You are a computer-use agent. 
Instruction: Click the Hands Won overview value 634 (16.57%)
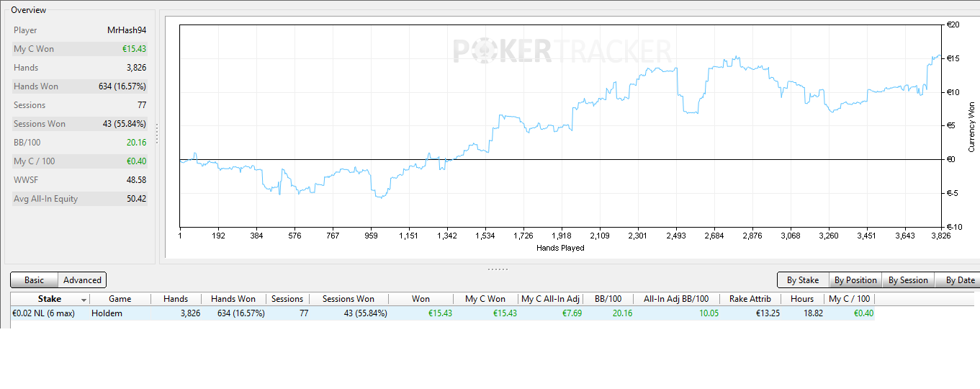point(122,86)
